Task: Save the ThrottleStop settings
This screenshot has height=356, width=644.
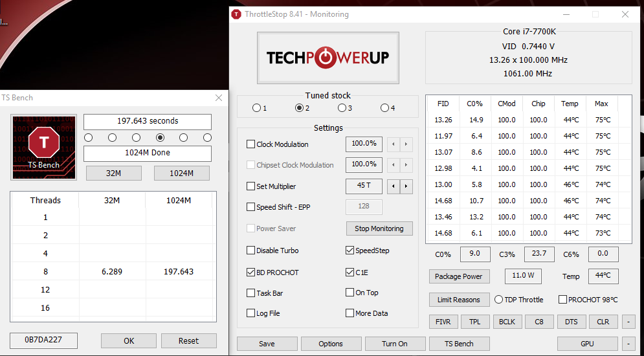Action: click(267, 344)
